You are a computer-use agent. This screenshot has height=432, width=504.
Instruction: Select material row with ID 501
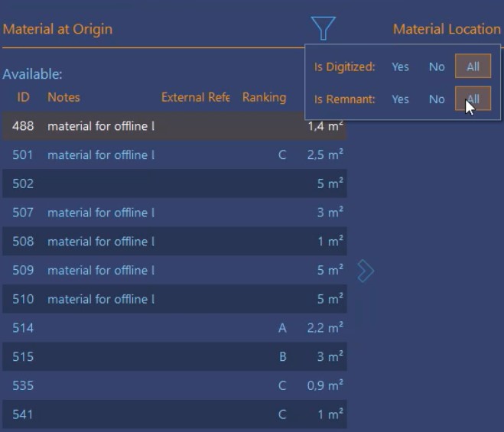tap(174, 154)
